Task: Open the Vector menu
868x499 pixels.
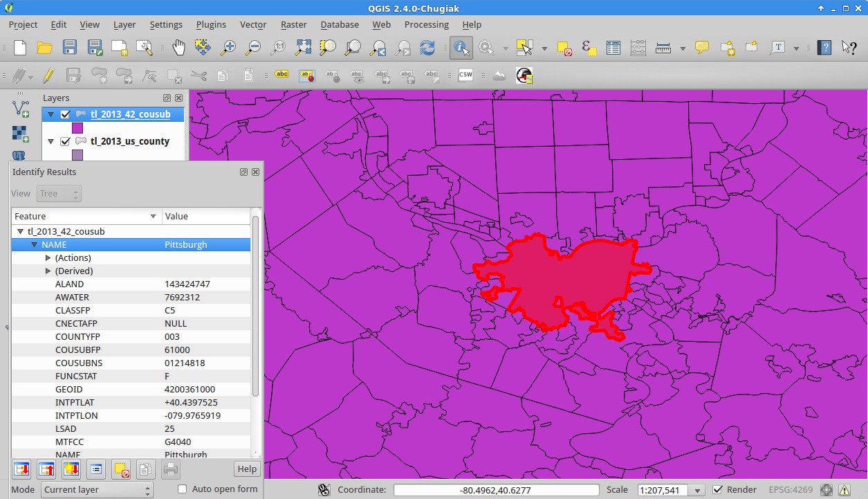Action: pyautogui.click(x=253, y=24)
